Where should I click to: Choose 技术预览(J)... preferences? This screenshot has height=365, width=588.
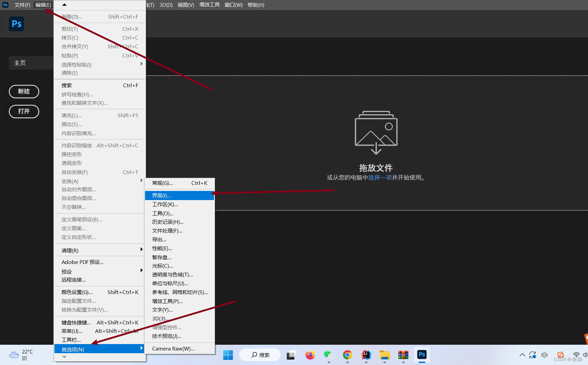click(180, 336)
